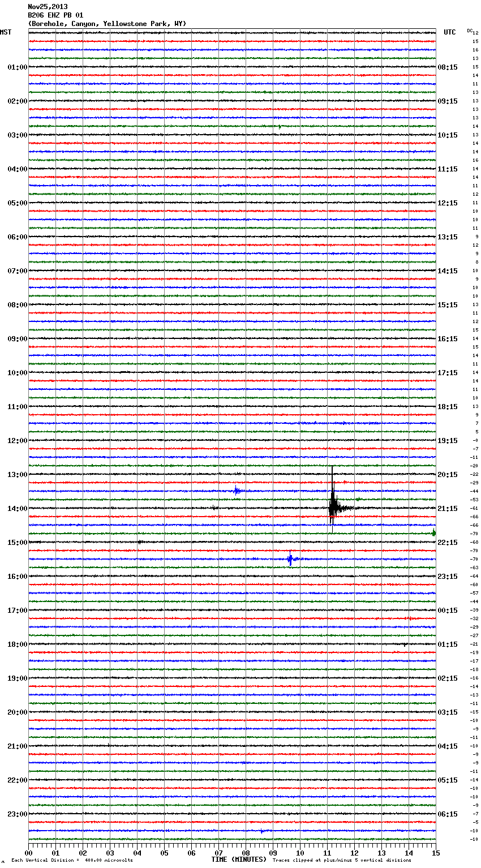
Task: Select the 21:00 MST time label
Action: click(18, 746)
